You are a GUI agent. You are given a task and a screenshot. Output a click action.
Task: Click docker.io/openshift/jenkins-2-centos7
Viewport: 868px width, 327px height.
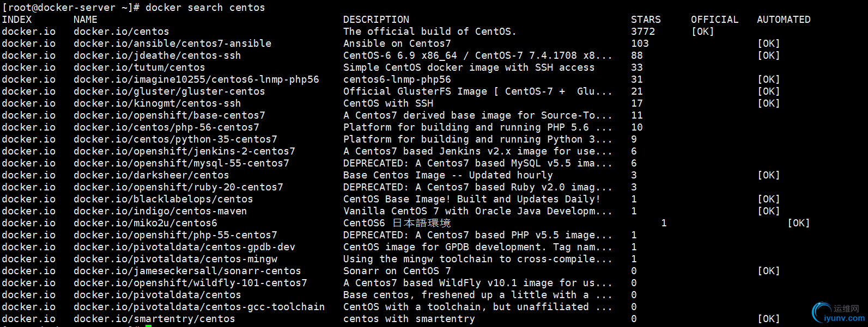pyautogui.click(x=185, y=151)
